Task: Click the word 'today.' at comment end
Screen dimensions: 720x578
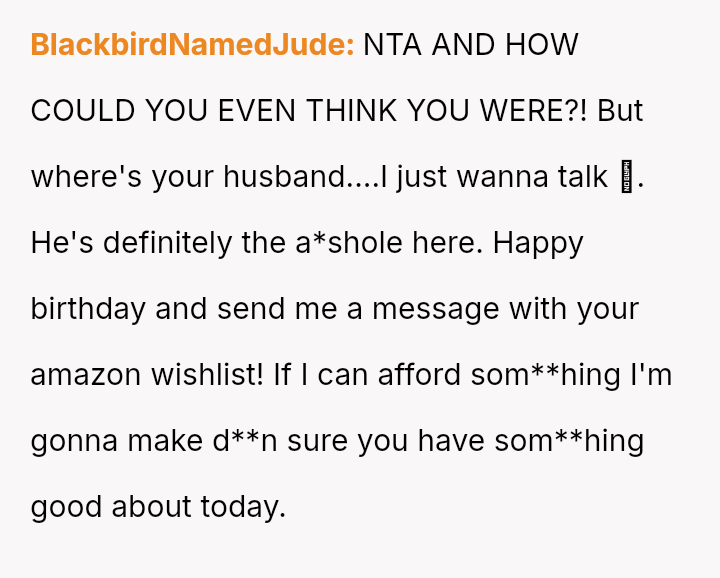Action: (x=243, y=507)
